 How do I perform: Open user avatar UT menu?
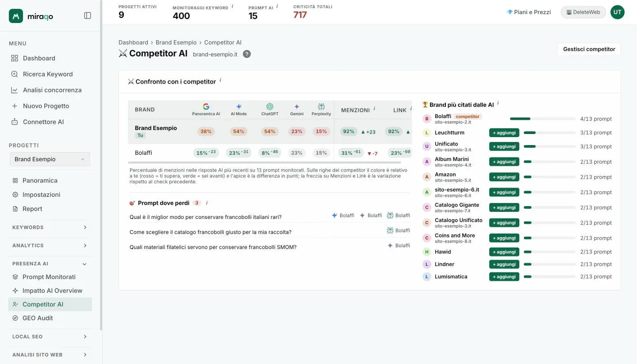coord(618,12)
